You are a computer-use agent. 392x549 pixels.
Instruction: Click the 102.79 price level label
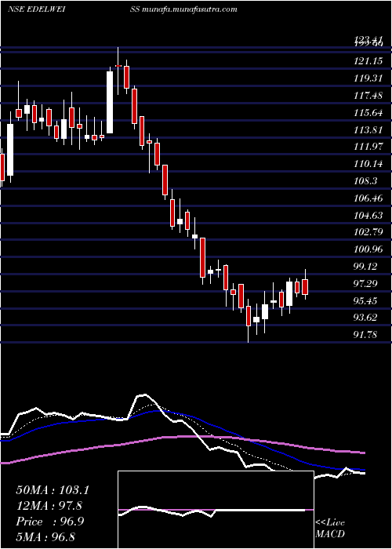click(x=368, y=232)
